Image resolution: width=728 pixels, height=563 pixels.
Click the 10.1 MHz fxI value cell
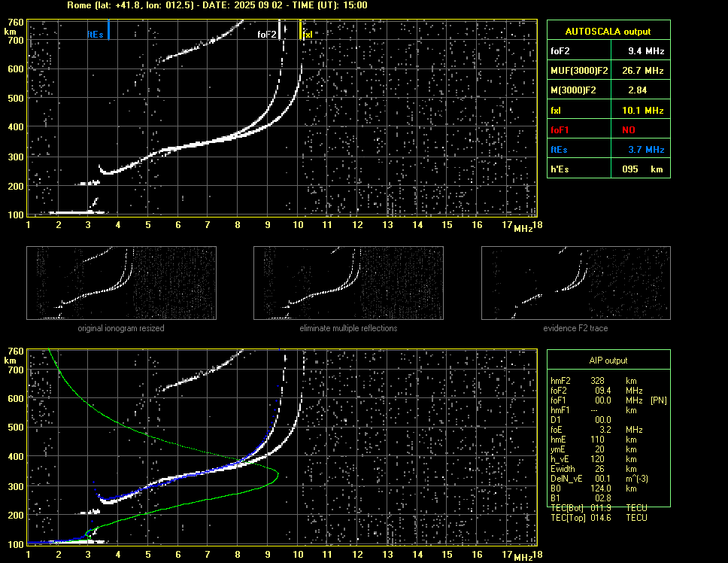(641, 110)
